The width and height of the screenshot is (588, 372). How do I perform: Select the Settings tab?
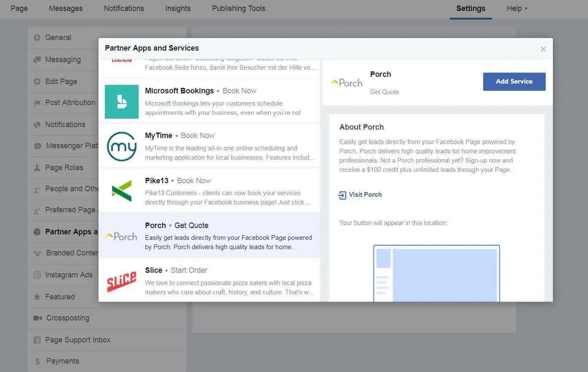pos(470,8)
